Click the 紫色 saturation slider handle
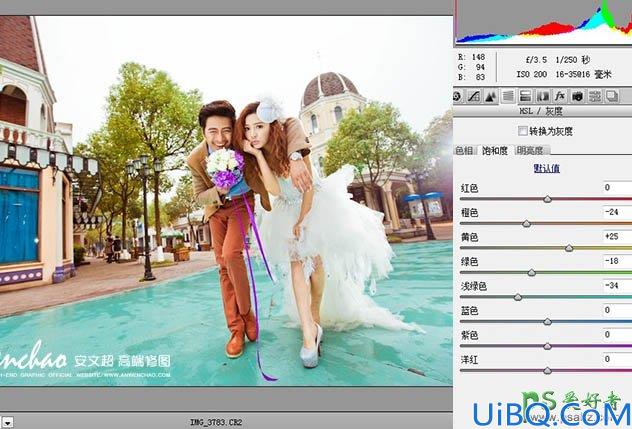Viewport: 632px width, 429px height. (547, 346)
